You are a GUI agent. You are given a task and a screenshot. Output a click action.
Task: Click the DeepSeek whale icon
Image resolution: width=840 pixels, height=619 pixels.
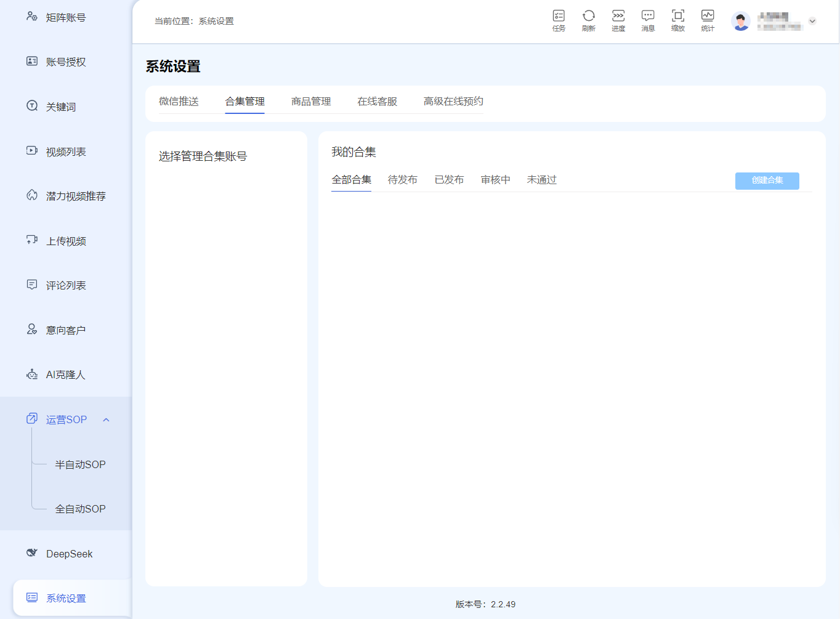(32, 553)
